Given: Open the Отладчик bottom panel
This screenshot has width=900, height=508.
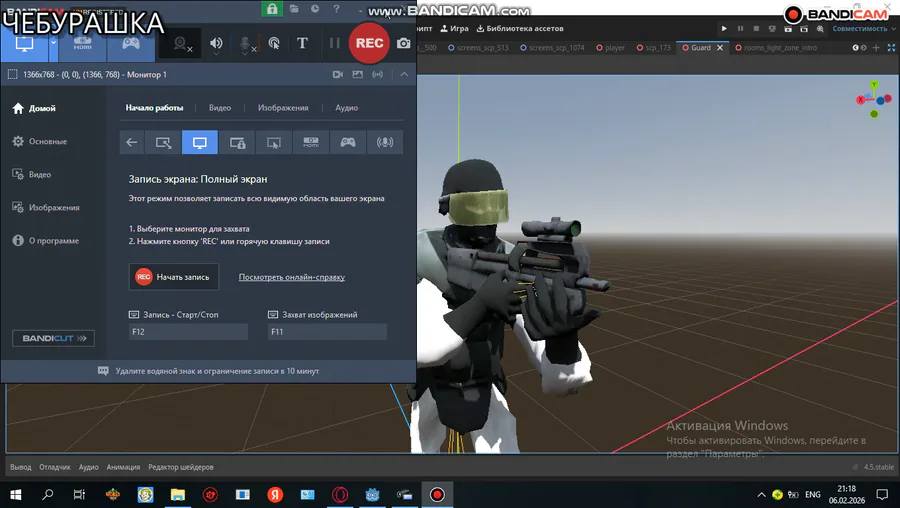Looking at the screenshot, I should (55, 467).
